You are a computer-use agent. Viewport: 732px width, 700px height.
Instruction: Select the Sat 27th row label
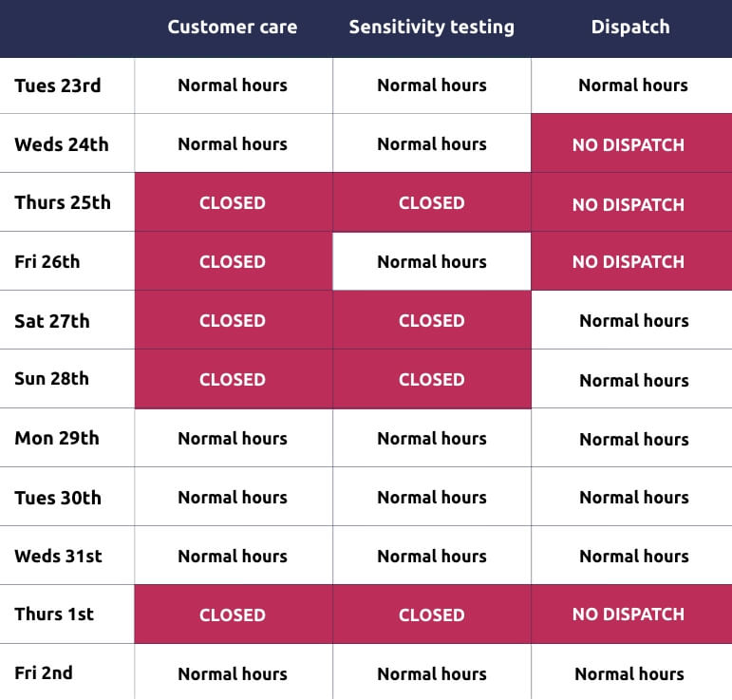pos(52,321)
